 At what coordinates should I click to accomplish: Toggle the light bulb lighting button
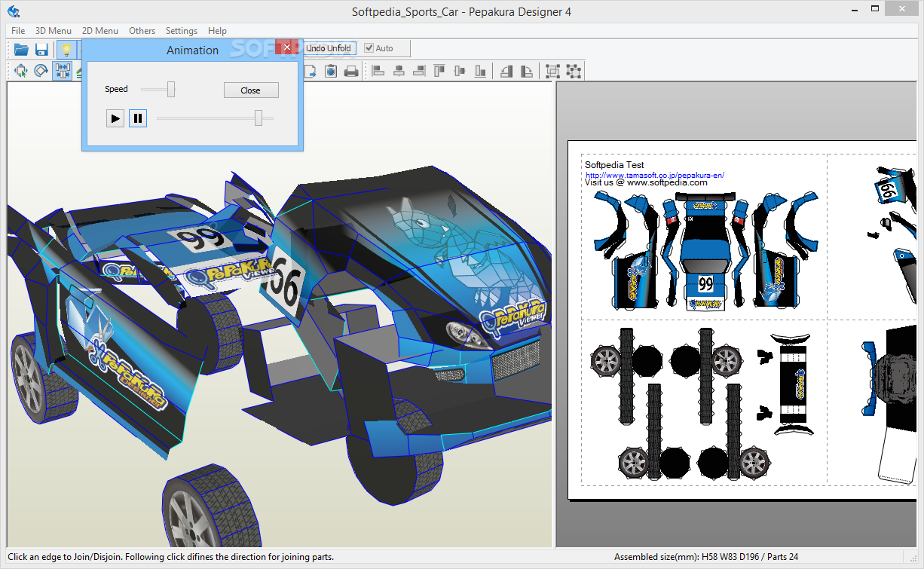66,49
